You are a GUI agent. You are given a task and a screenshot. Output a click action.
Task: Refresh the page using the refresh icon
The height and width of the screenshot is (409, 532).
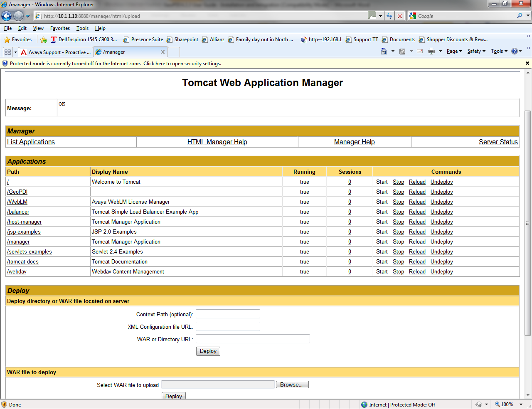[389, 16]
